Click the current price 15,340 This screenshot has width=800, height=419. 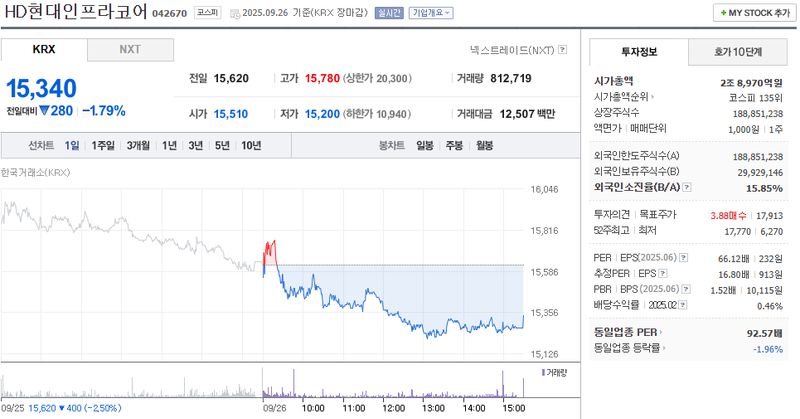click(x=41, y=88)
